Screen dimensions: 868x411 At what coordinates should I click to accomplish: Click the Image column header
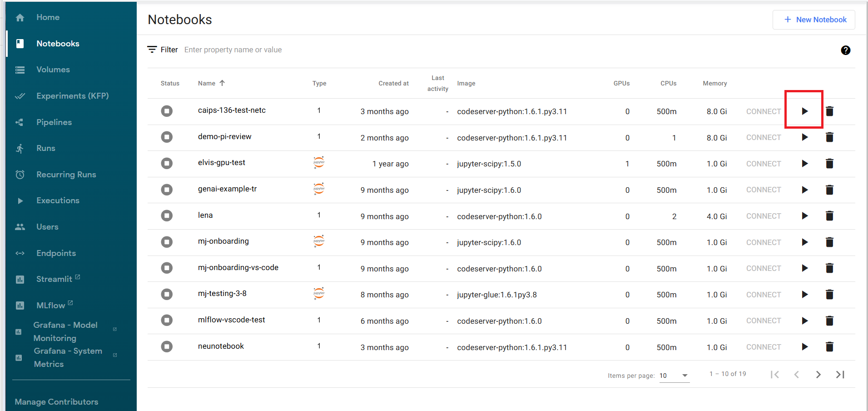click(x=466, y=83)
